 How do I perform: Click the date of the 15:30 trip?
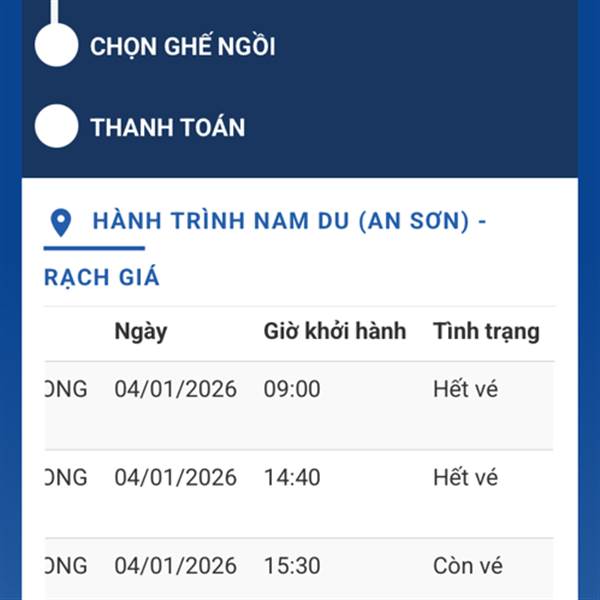tap(175, 566)
